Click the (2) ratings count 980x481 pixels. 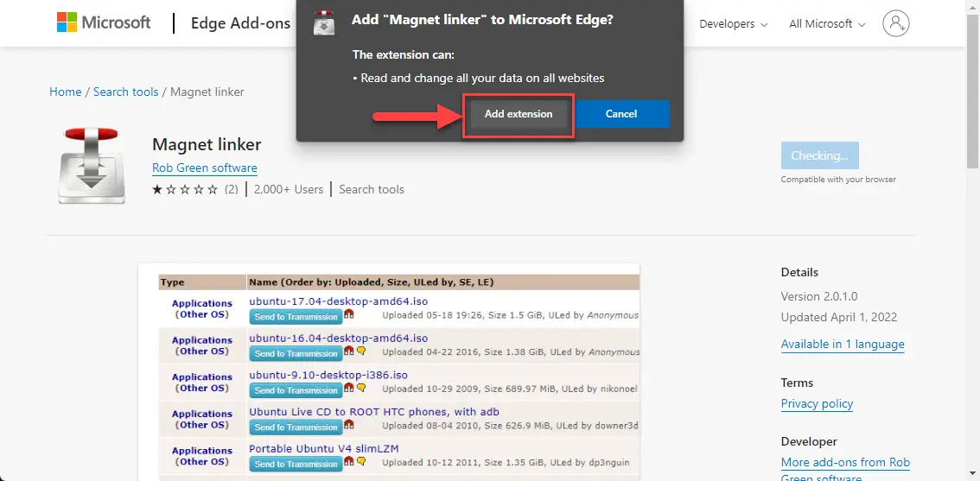232,189
